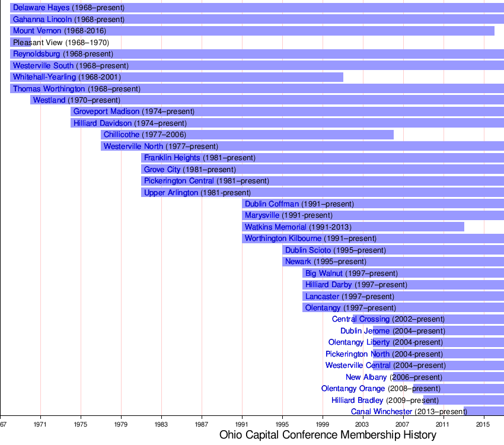Select the Whitehall-Yearling link
The height and width of the screenshot is (445, 504).
(x=44, y=77)
